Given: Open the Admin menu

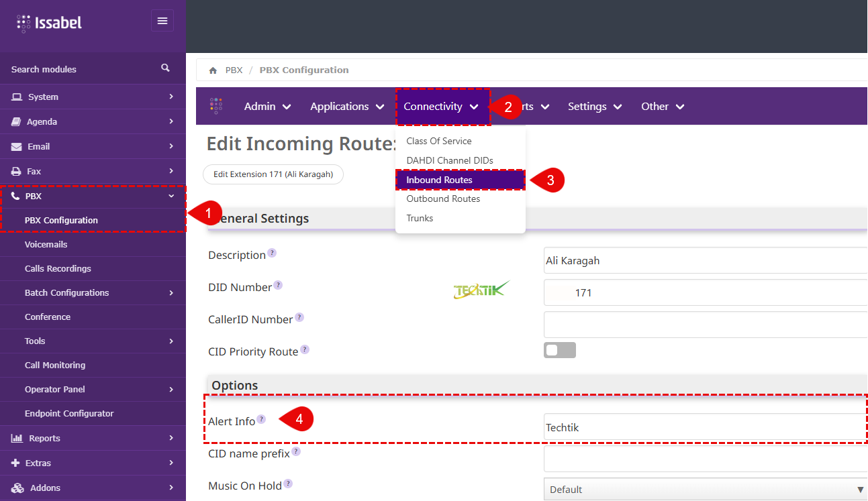Looking at the screenshot, I should pos(267,106).
